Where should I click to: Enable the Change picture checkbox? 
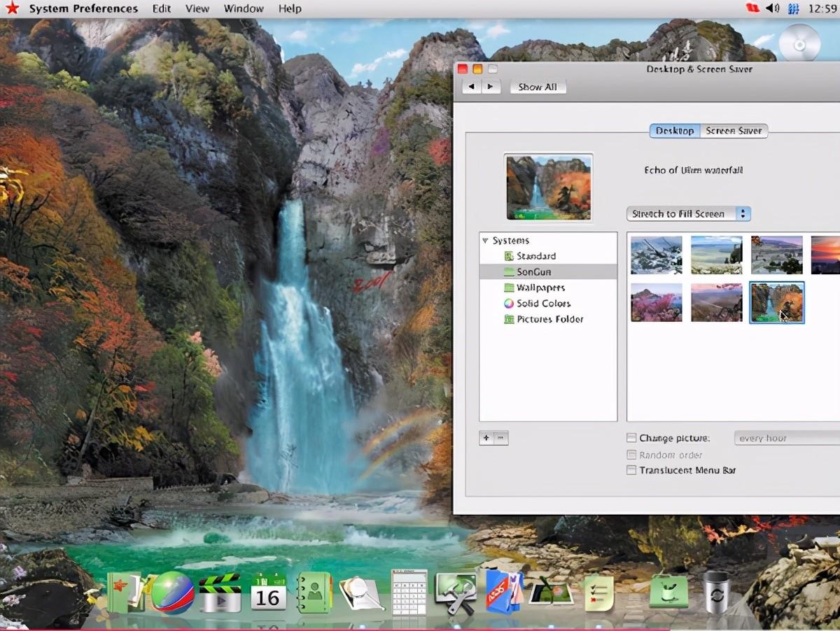point(631,437)
